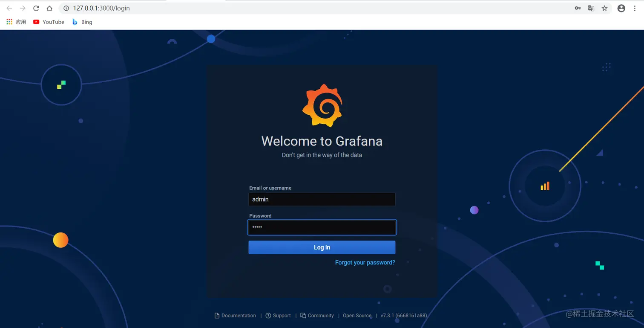Screen dimensions: 644x328
Task: Open site information icon in address bar
Action: click(x=66, y=8)
